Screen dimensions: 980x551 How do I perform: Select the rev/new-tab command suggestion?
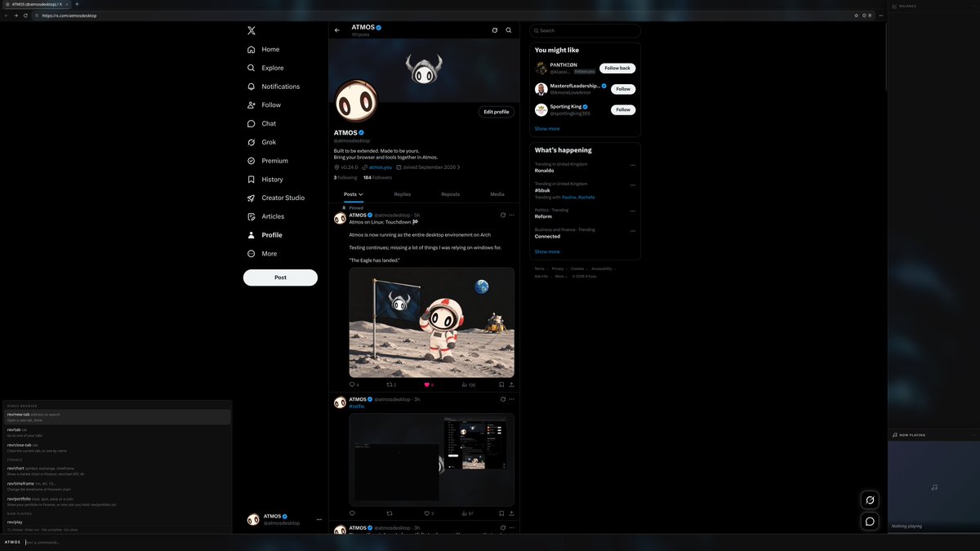pyautogui.click(x=118, y=416)
